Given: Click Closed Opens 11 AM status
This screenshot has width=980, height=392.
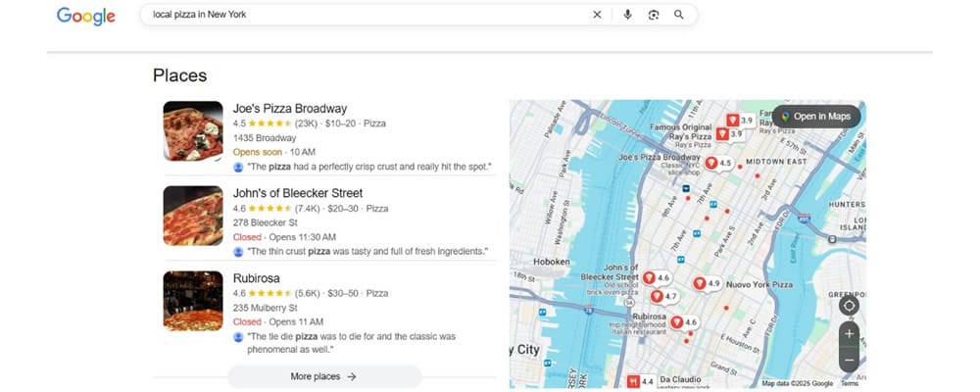Looking at the screenshot, I should tap(278, 322).
